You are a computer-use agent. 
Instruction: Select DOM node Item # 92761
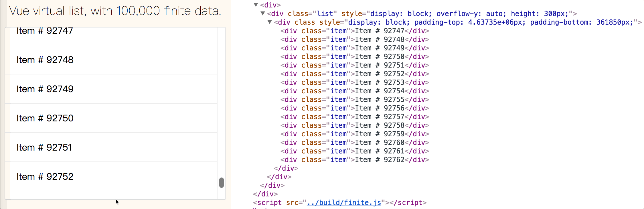(x=355, y=151)
